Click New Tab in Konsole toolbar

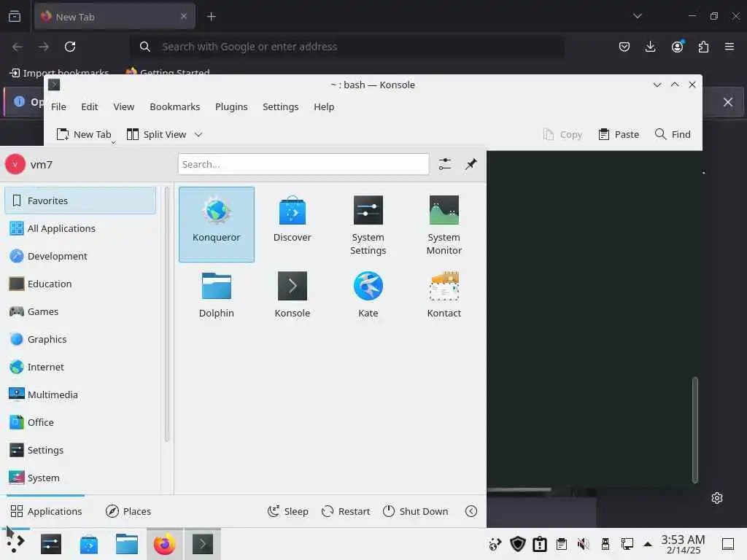tap(84, 135)
